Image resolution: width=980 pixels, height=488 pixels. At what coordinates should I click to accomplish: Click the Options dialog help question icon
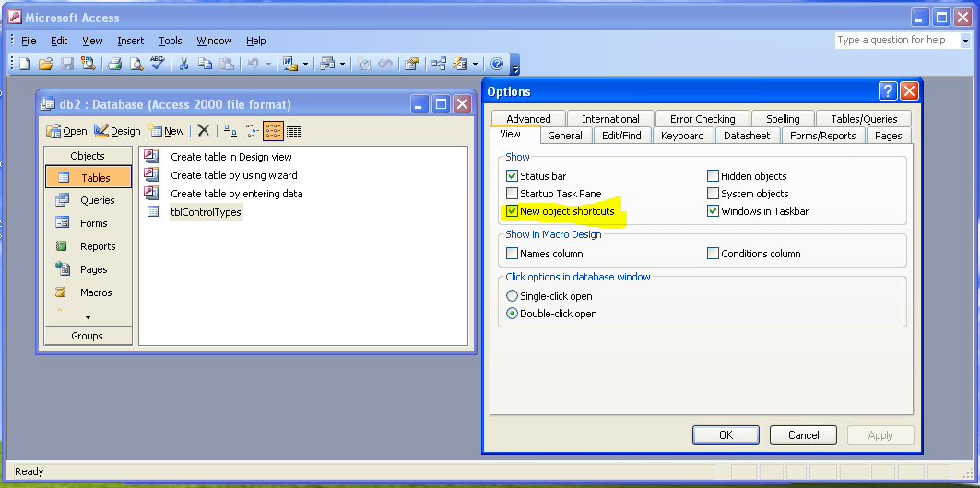coord(888,91)
